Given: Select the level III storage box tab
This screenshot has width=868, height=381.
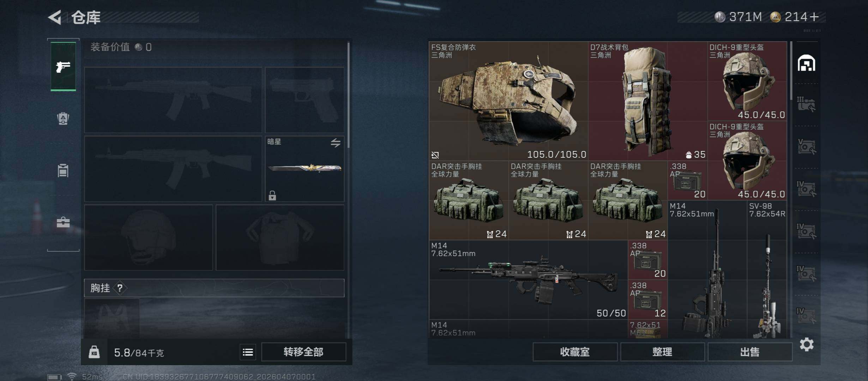Looking at the screenshot, I should pos(806,104).
